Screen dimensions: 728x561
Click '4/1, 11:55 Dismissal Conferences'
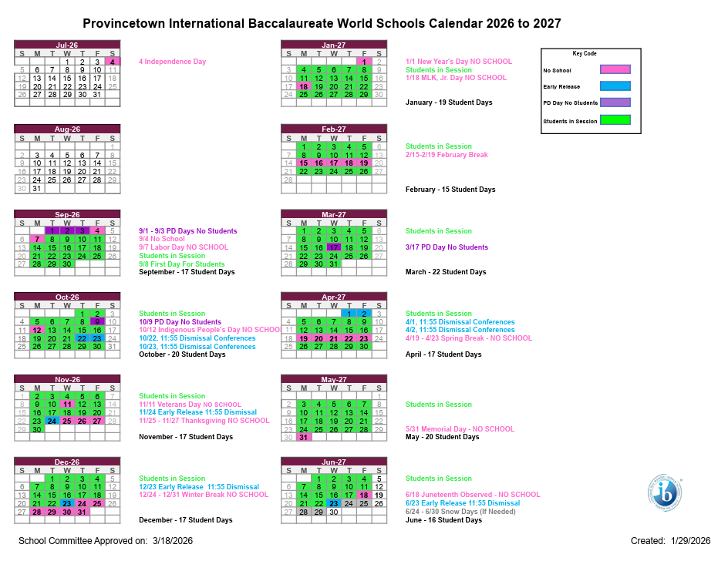coord(460,321)
